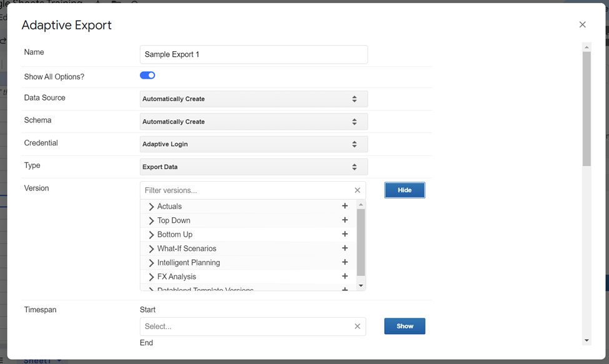Expand the Bottom Up version node
The image size is (609, 364).
152,234
